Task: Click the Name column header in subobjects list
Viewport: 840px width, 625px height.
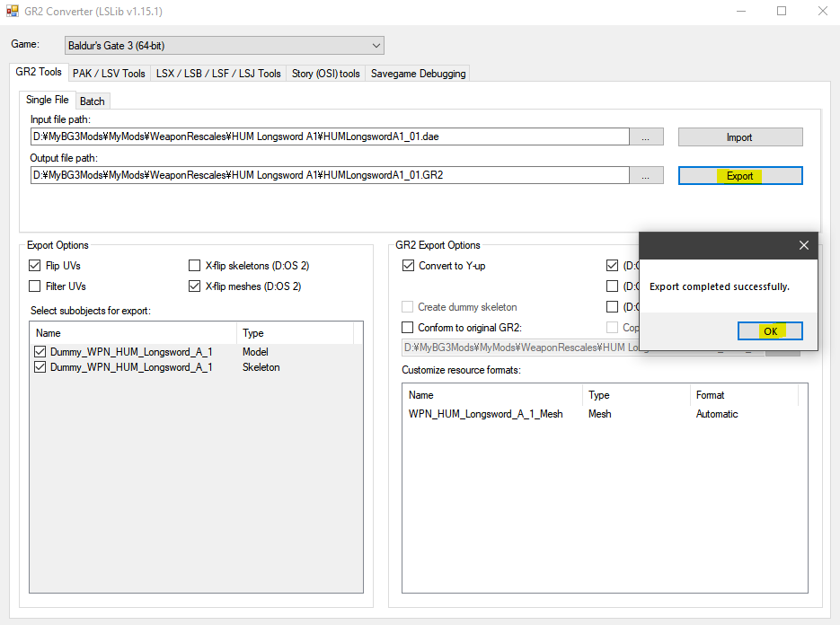Action: click(x=133, y=333)
